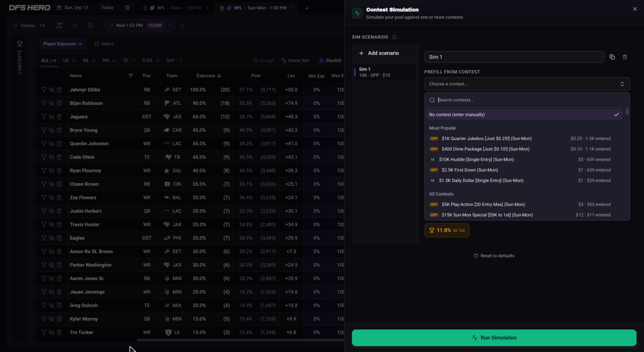
Task: Open the Player Exposure dropdown
Action: 63,44
